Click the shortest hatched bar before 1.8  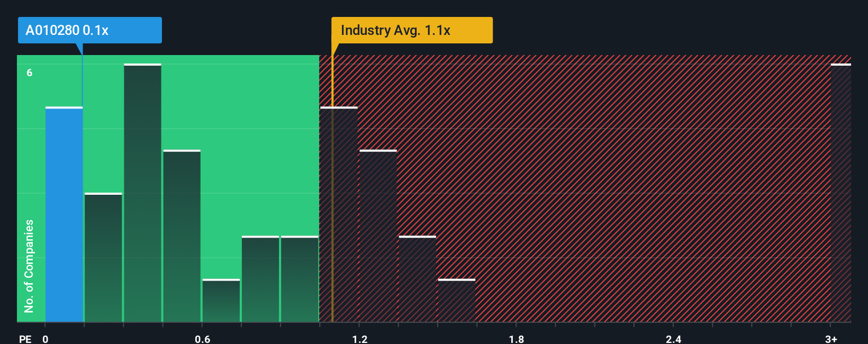tap(457, 301)
